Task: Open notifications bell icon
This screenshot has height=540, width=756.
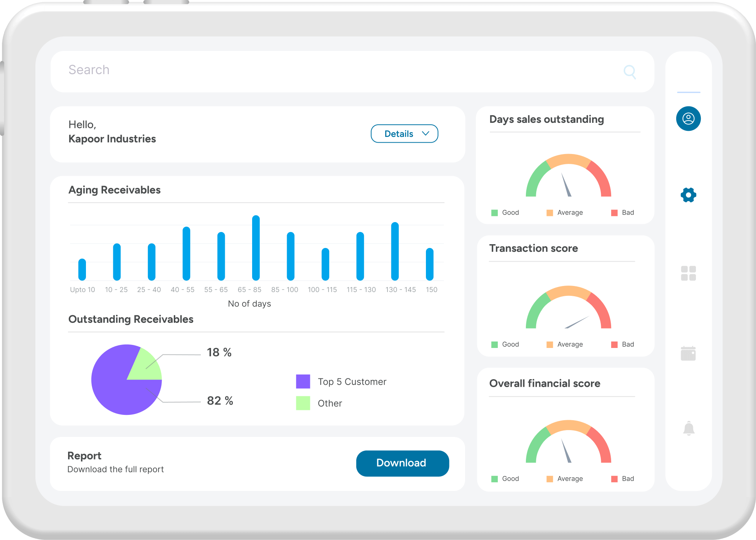Action: pos(688,428)
